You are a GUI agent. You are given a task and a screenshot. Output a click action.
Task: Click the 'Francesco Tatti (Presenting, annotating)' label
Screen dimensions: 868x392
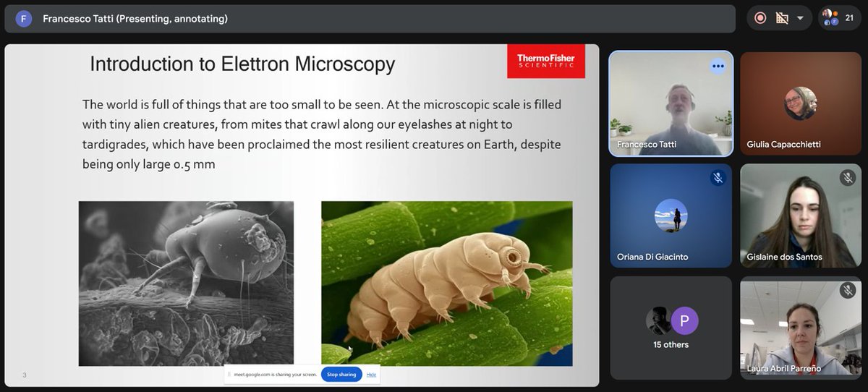[135, 19]
